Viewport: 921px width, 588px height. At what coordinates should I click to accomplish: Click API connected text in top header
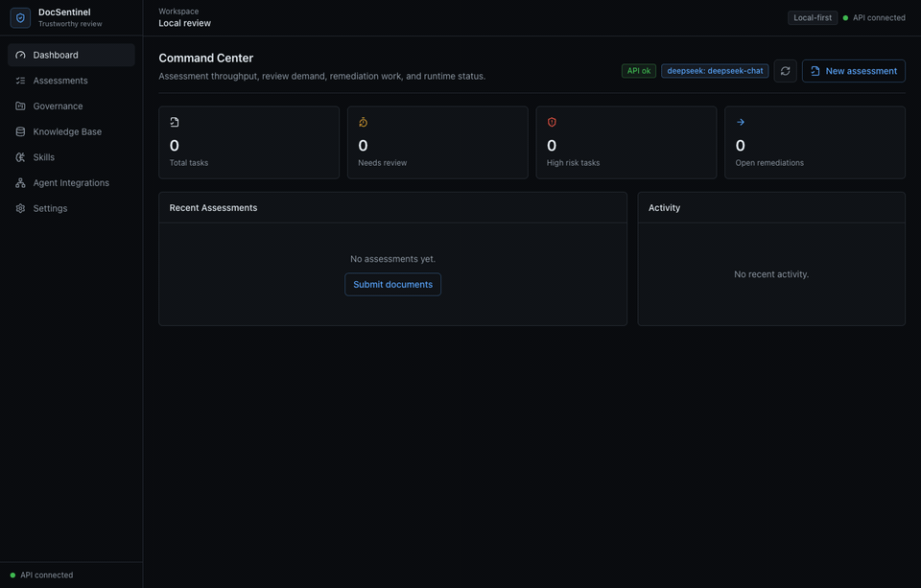click(879, 17)
